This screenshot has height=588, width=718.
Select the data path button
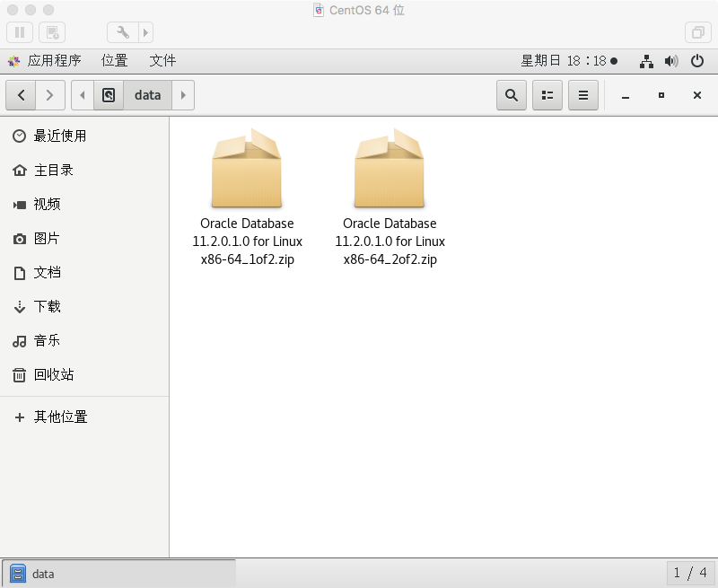pos(147,95)
